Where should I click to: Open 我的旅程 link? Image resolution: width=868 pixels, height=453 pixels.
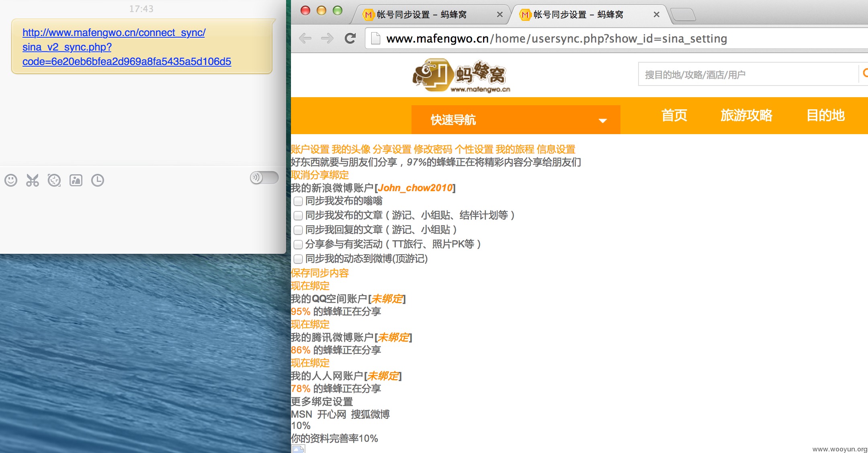coord(515,149)
